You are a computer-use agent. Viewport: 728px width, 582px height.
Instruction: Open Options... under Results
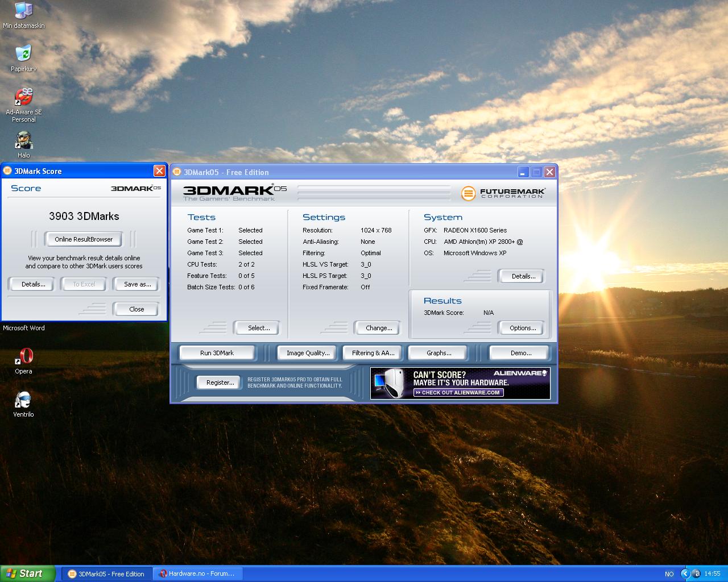coord(523,328)
